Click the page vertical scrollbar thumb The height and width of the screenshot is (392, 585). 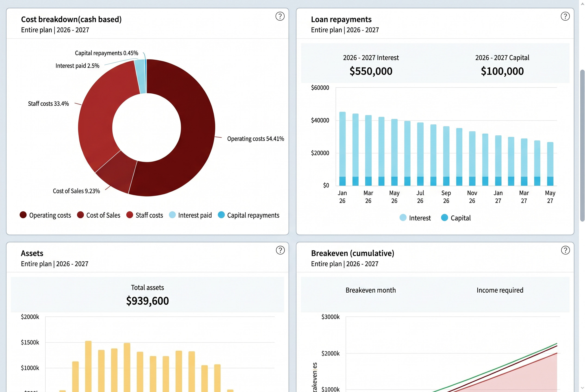(x=582, y=146)
